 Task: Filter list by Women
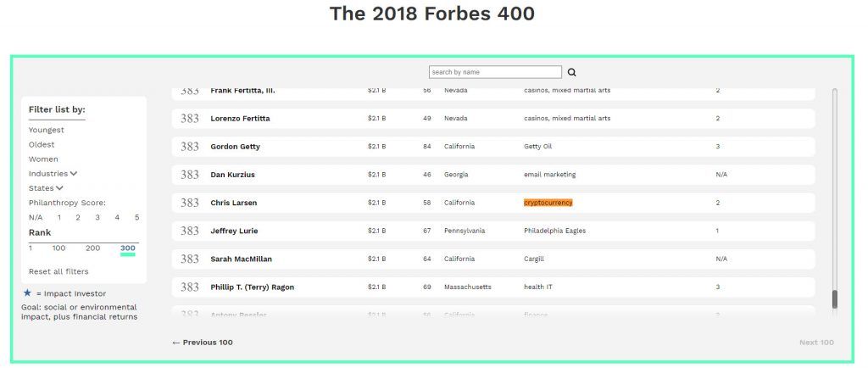(43, 159)
